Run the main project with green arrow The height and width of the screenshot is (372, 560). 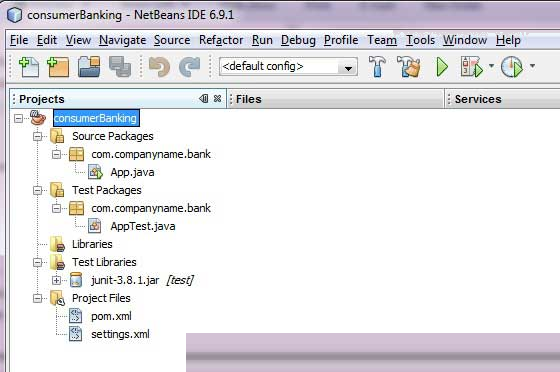442,67
